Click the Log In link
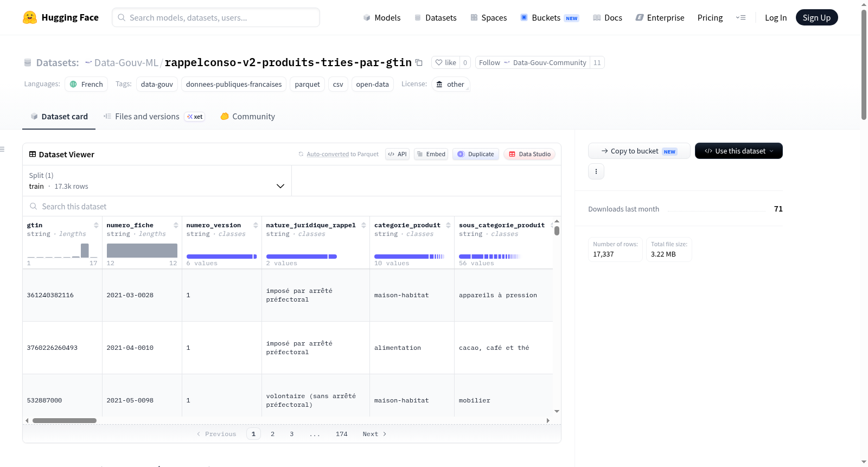This screenshot has width=868, height=467. [x=776, y=17]
